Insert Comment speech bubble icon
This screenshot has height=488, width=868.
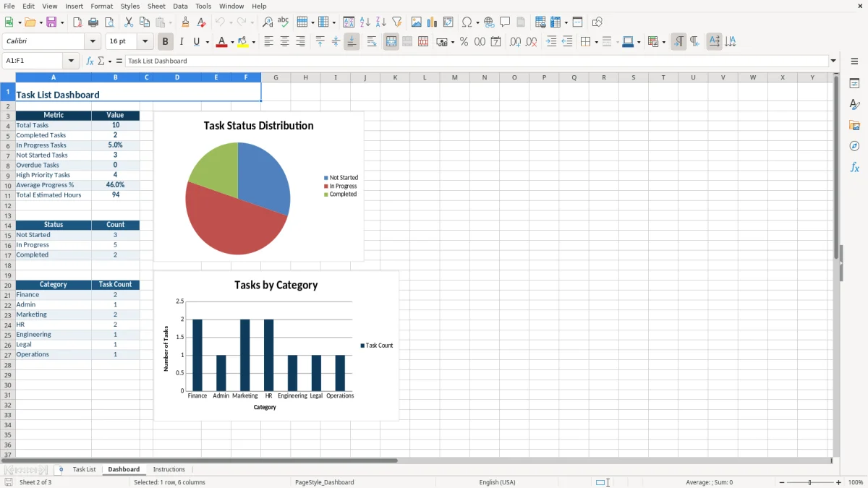pos(505,22)
